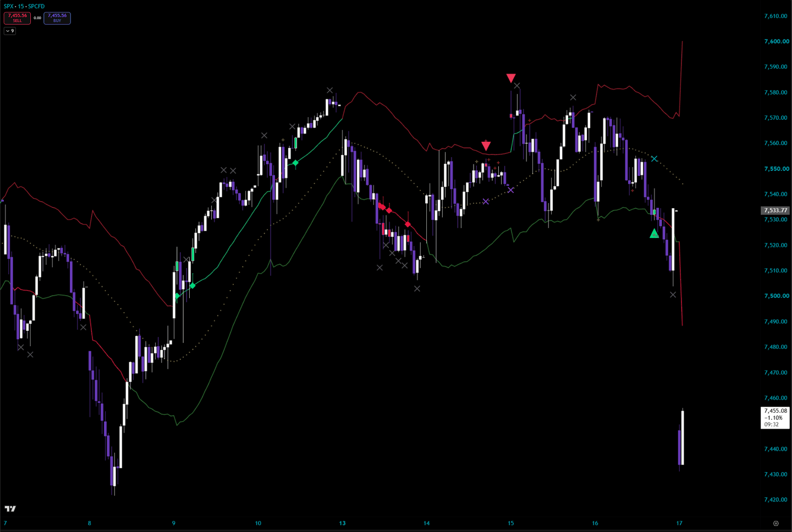792x532 pixels.
Task: Click the 7,420.00 price scale label
Action: pos(776,500)
